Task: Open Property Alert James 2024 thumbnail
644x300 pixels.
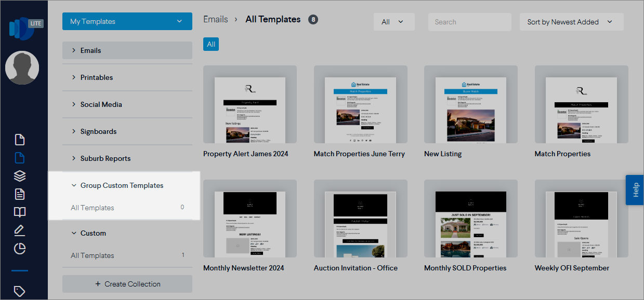Action: (x=250, y=104)
